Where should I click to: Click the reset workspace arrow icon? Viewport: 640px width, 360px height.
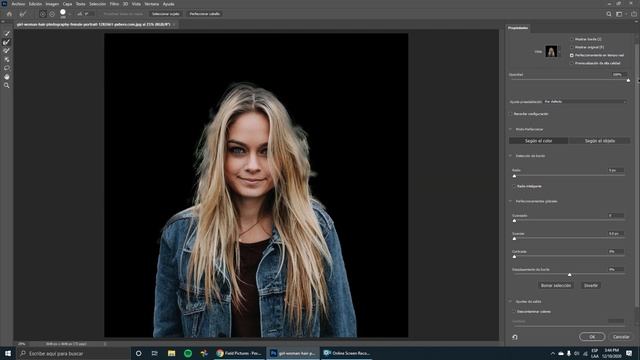tap(515, 337)
